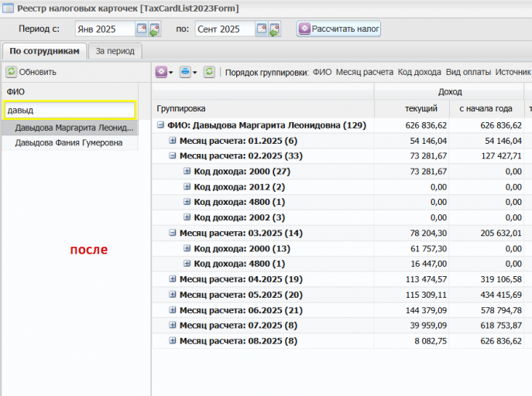Expand Месяц расчета: 04.2025 (19)
The image size is (532, 396).
click(x=173, y=279)
